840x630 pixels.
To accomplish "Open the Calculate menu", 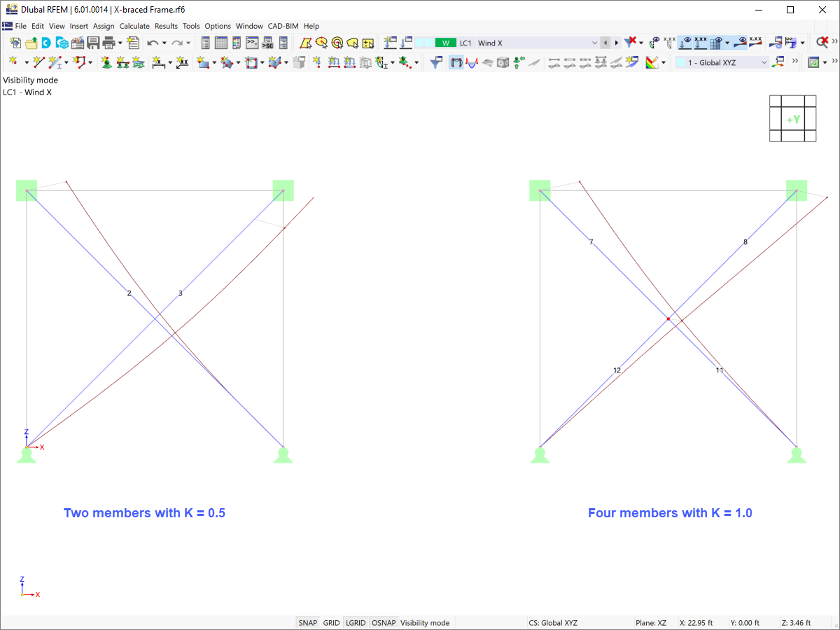I will 134,26.
